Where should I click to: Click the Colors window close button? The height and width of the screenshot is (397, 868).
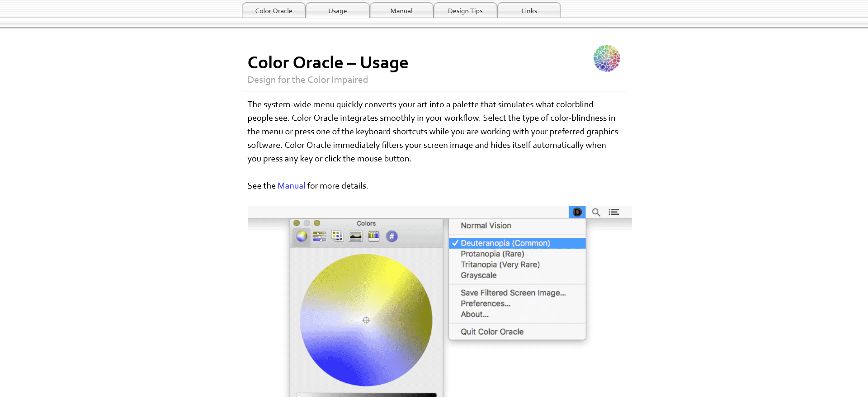click(297, 223)
